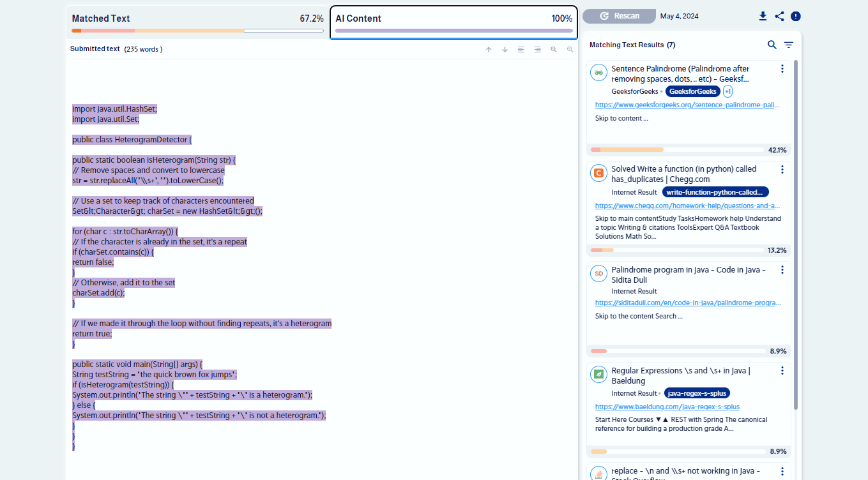Open the sididatuli.com palindrome link
The image size is (868, 480).
687,303
